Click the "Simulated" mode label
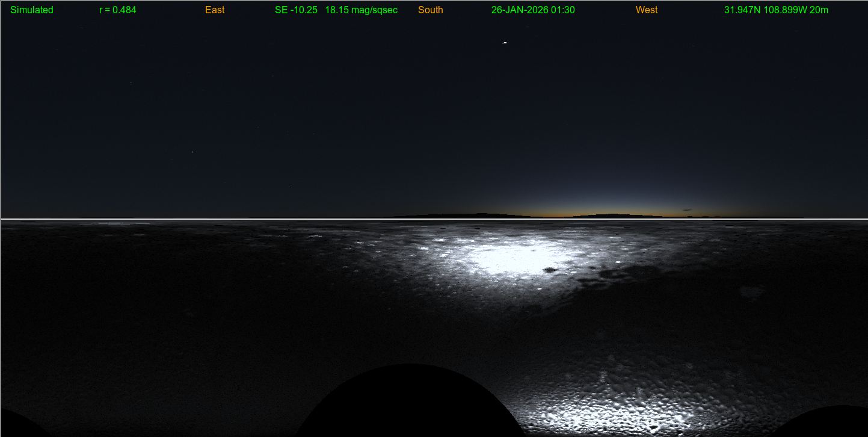Image resolution: width=868 pixels, height=437 pixels. point(32,10)
